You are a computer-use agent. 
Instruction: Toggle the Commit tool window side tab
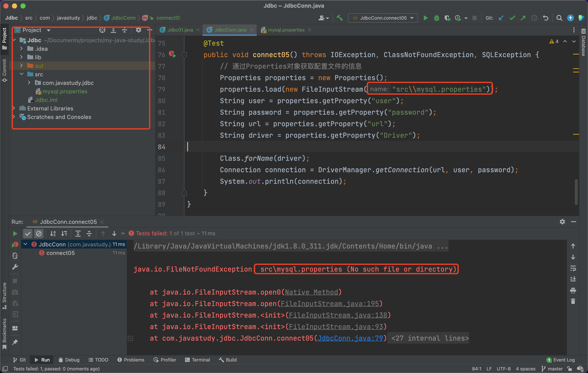click(x=4, y=70)
